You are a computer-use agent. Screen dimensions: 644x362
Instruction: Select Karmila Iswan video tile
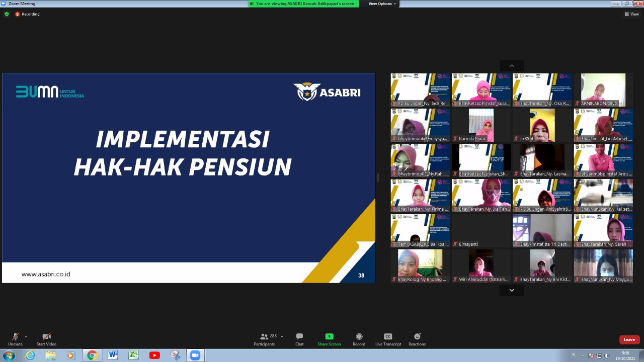(481, 125)
